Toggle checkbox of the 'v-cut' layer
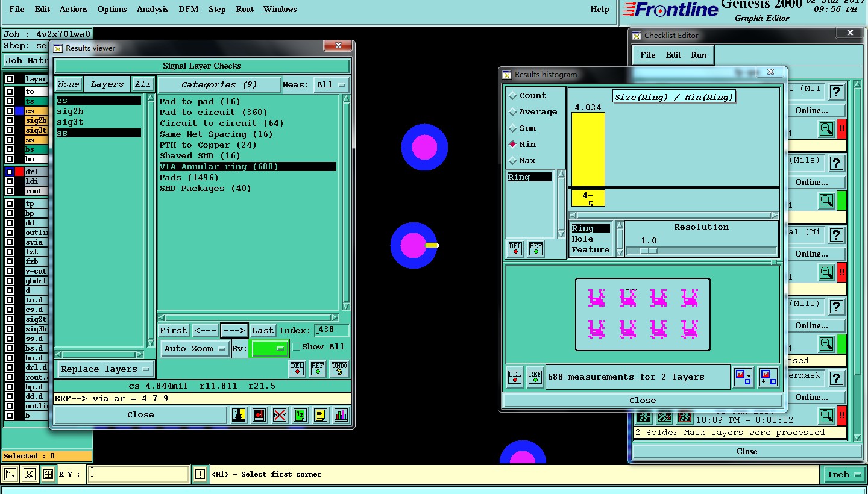 [x=10, y=271]
